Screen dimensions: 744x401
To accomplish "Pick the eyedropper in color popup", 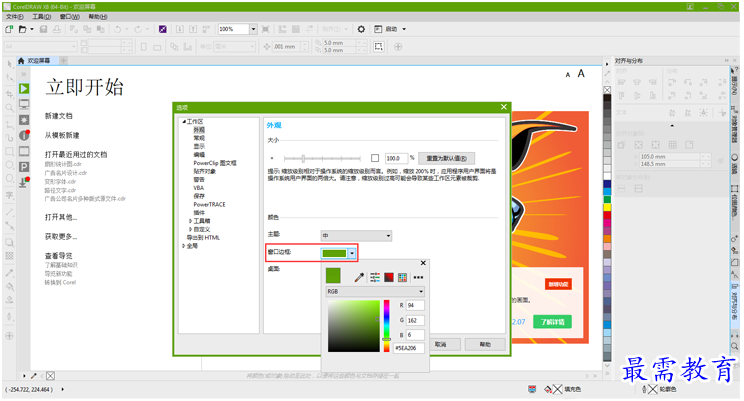I will [359, 277].
